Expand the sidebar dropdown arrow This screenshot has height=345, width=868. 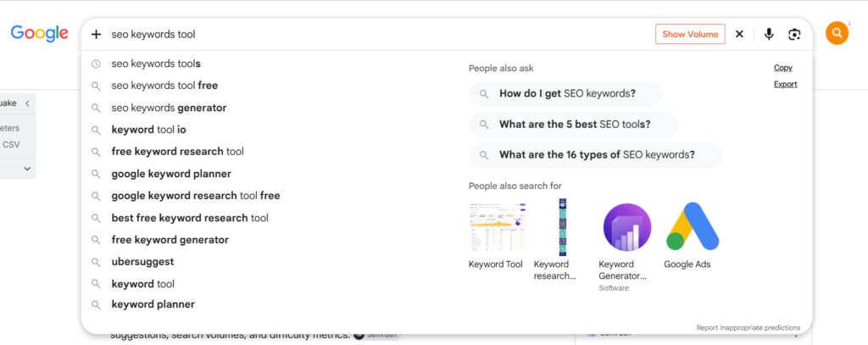point(27,169)
